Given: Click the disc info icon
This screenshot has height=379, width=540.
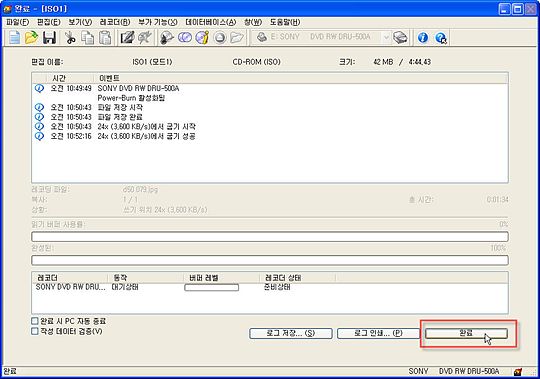Looking at the screenshot, I should click(202, 38).
